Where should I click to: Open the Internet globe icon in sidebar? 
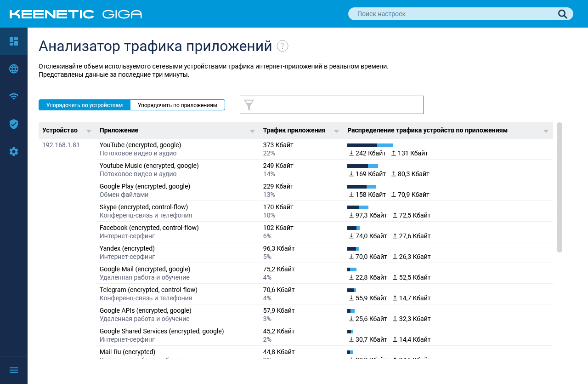[x=14, y=69]
